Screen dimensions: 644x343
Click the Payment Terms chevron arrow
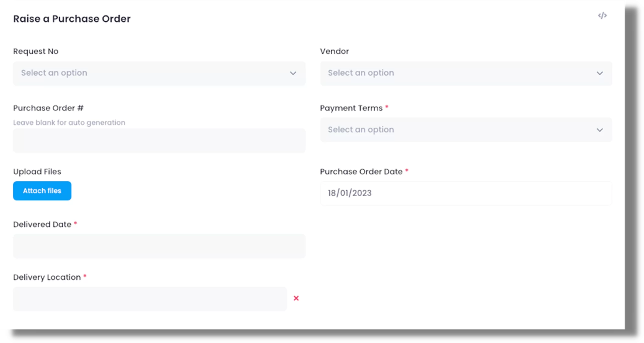(600, 130)
